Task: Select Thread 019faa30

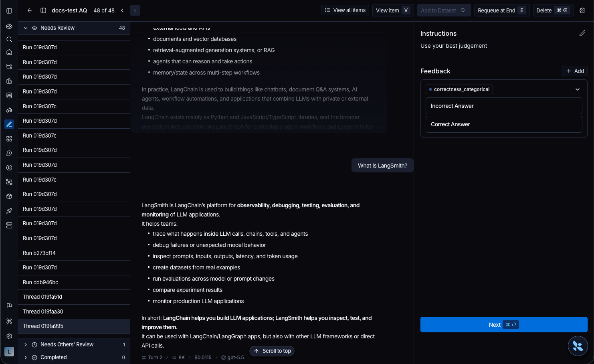Action: click(74, 312)
